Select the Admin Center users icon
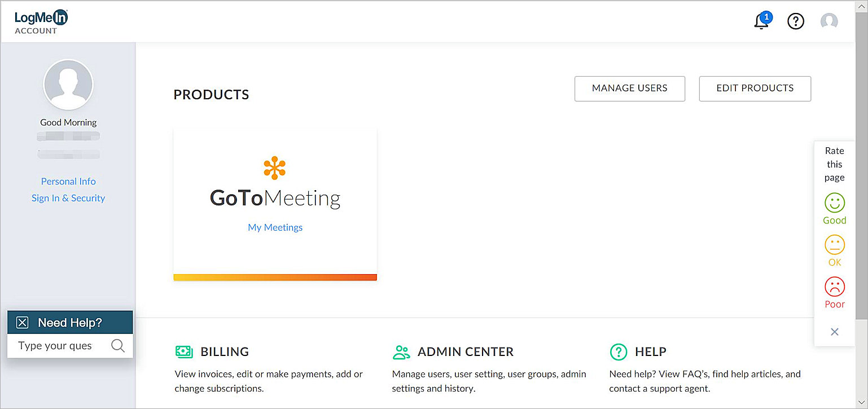 pos(401,351)
